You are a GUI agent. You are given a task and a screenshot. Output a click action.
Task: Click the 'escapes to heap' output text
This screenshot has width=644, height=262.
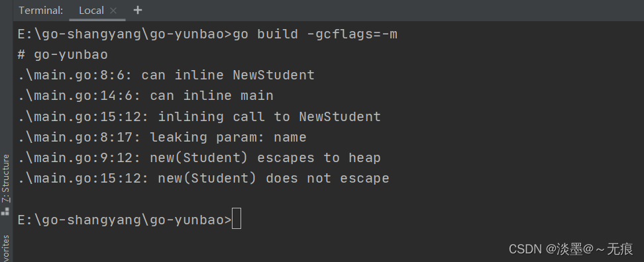coord(319,158)
